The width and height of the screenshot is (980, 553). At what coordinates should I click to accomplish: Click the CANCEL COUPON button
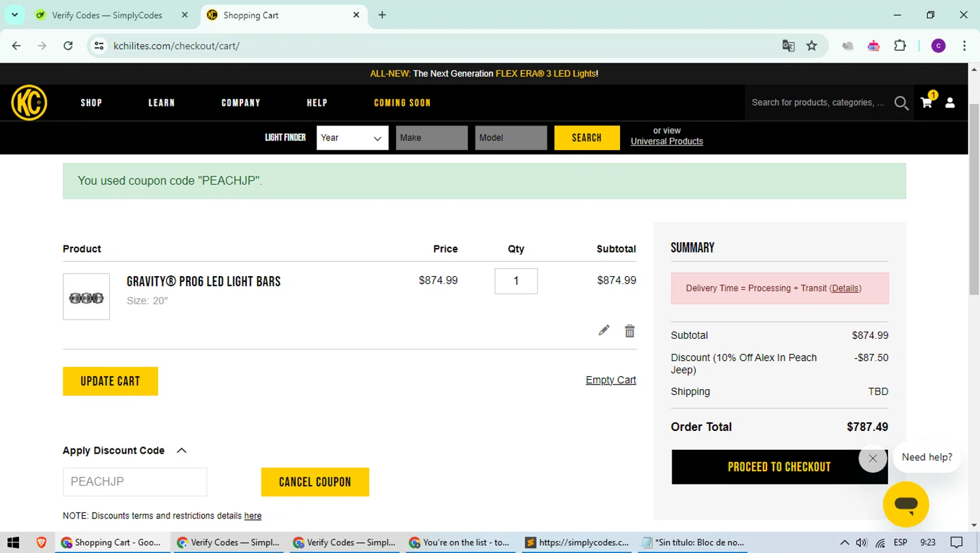tap(315, 482)
